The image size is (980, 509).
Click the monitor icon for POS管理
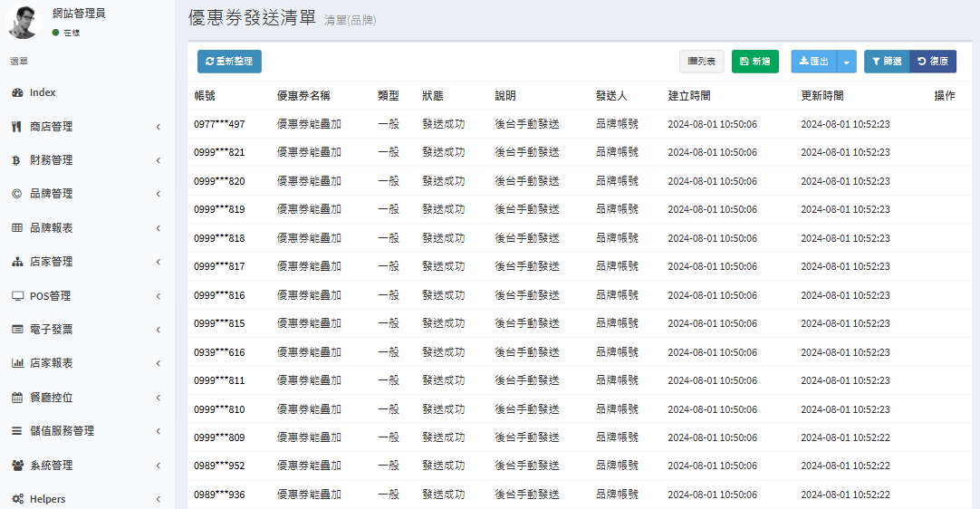(x=16, y=296)
